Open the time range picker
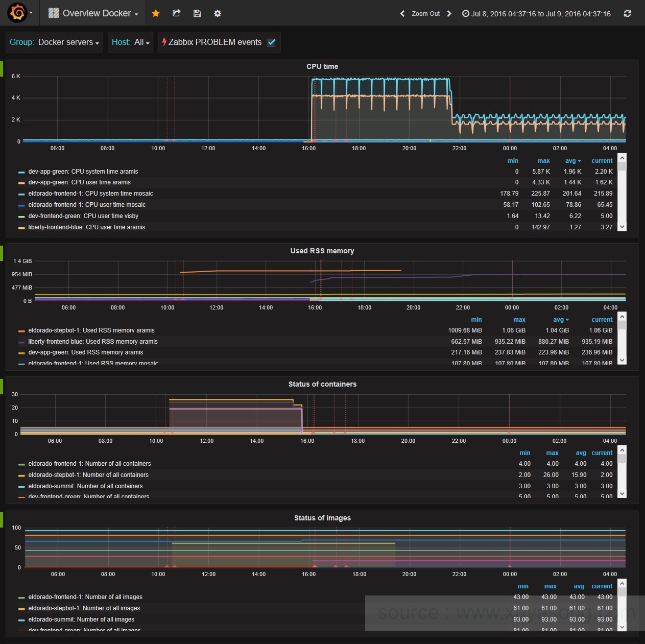Image resolution: width=645 pixels, height=644 pixels. tap(536, 14)
